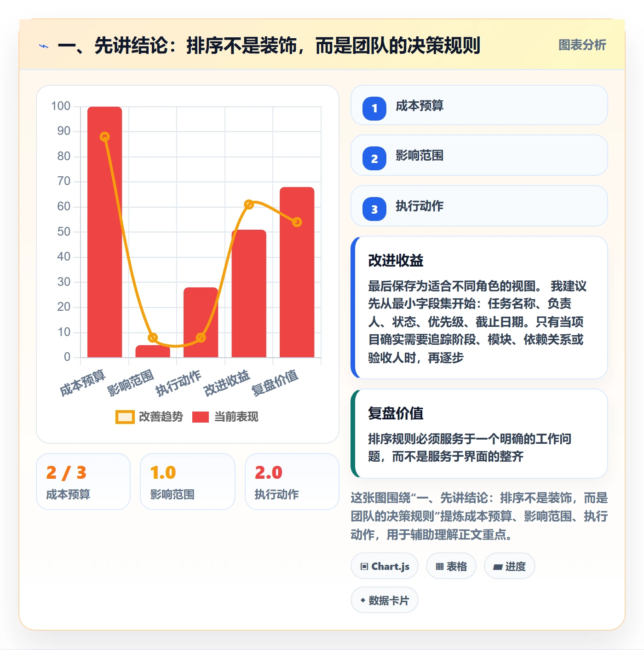Click the x-axis label 成本预算

(83, 383)
